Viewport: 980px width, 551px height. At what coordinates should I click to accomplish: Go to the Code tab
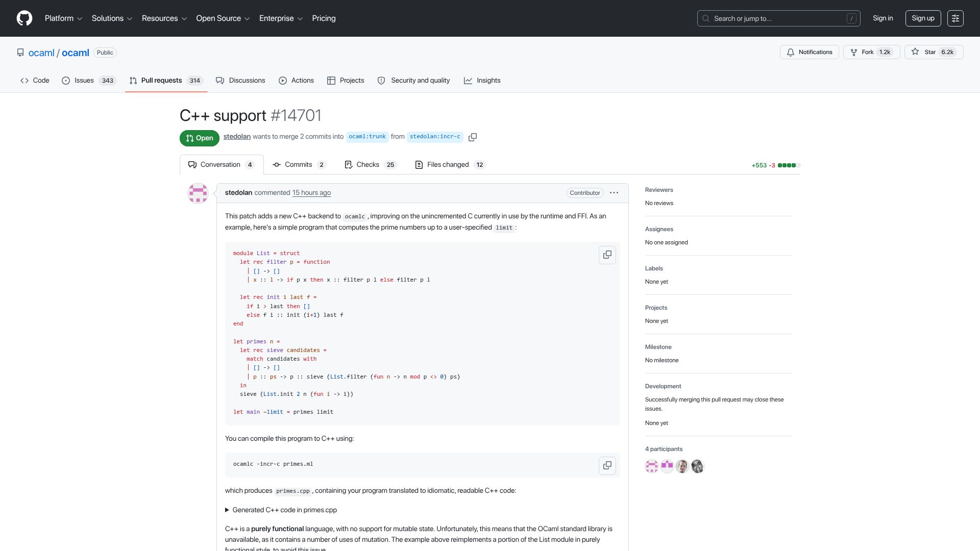[35, 81]
